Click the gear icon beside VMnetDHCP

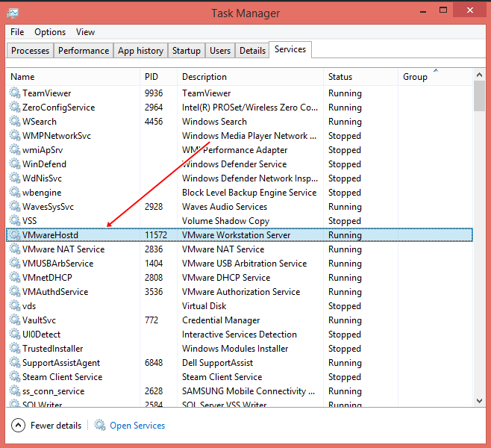(x=15, y=277)
